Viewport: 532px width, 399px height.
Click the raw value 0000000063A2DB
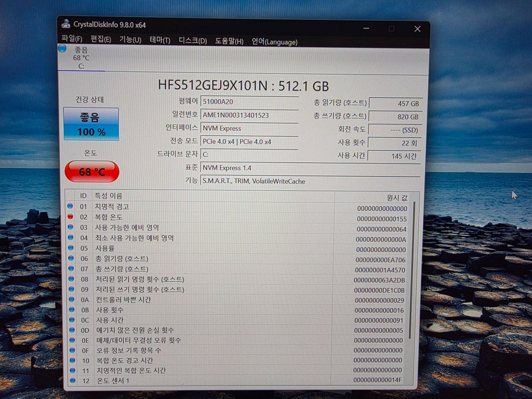[379, 280]
